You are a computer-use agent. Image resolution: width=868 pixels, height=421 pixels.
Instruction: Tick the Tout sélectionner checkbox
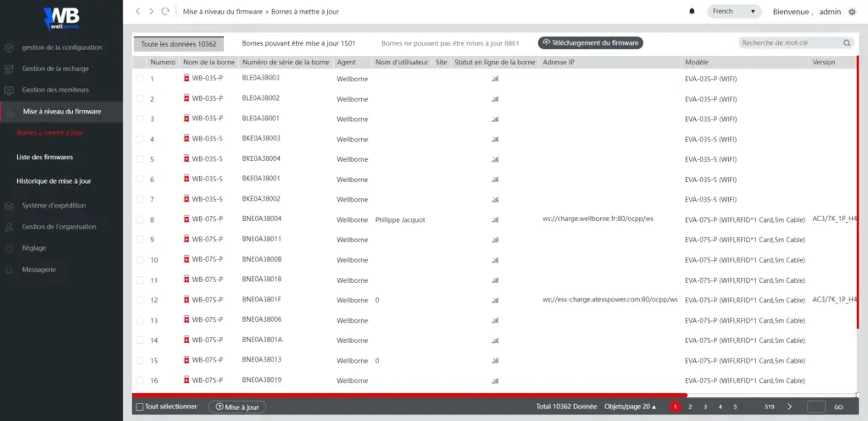point(140,407)
